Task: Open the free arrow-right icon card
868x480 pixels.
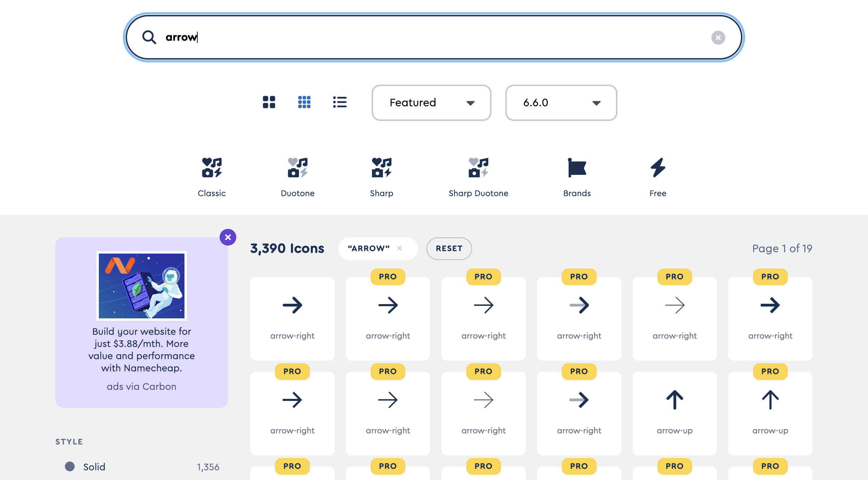Action: pyautogui.click(x=292, y=318)
